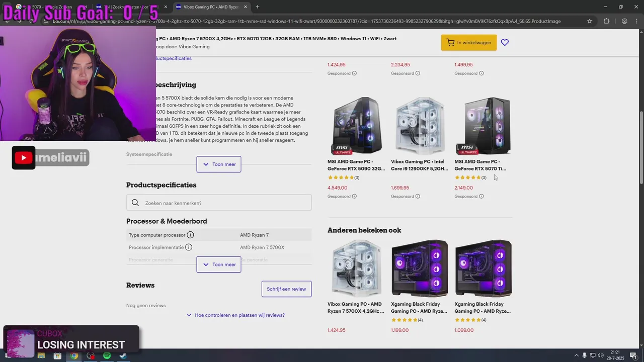Click white Vibox PC image under 'Anderen bekeken ook'
This screenshot has height=362, width=644.
[357, 268]
